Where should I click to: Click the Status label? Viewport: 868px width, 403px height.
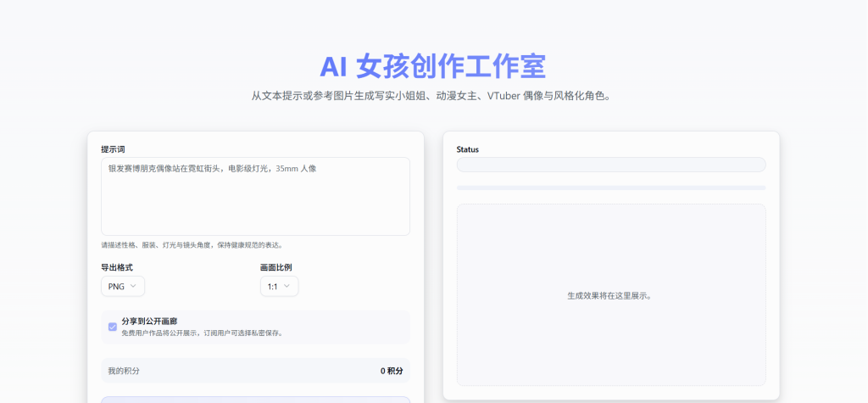(468, 149)
